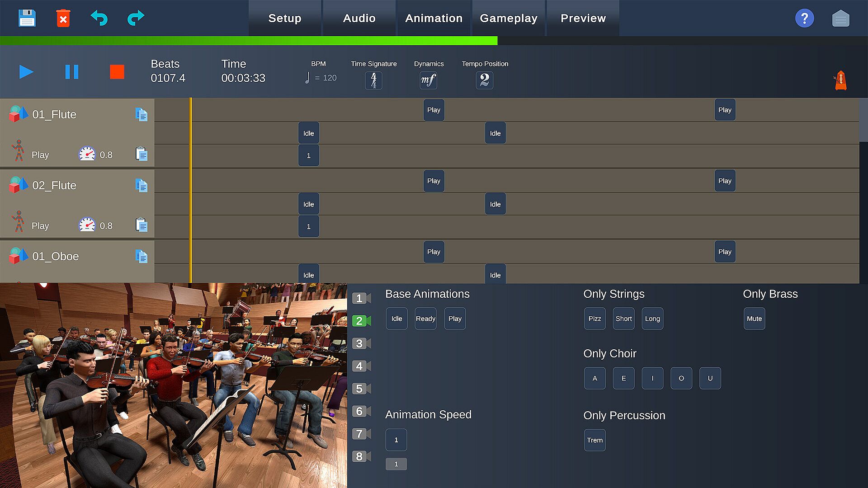The image size is (868, 488).
Task: Toggle the metronome icon
Action: [840, 80]
